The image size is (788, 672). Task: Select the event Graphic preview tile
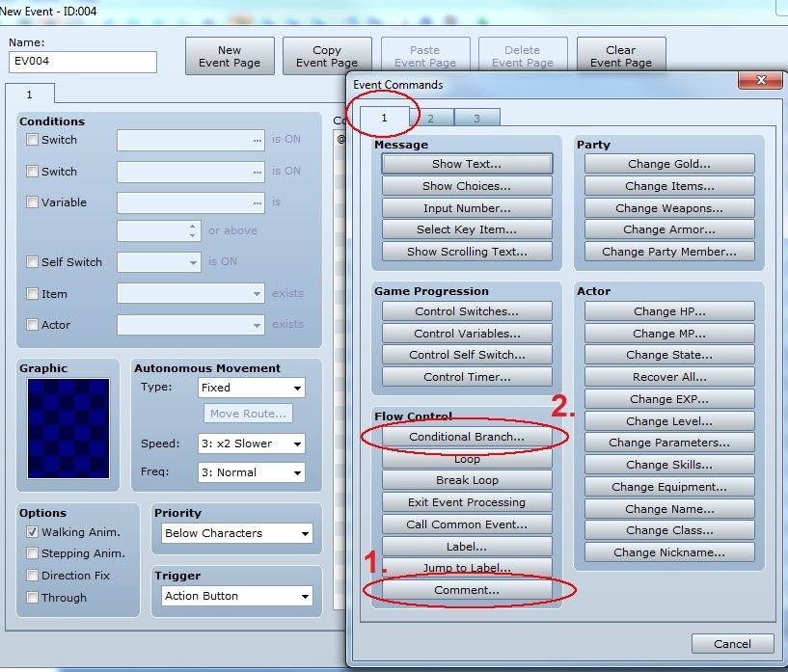68,426
